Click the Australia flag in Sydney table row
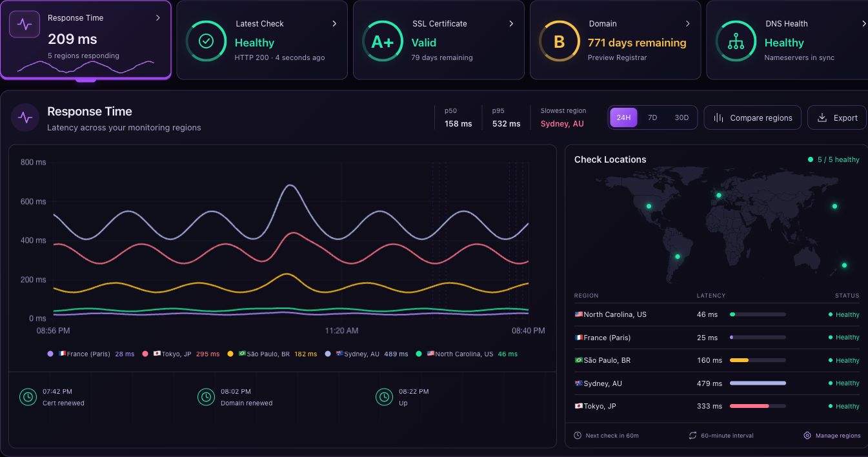 [579, 383]
